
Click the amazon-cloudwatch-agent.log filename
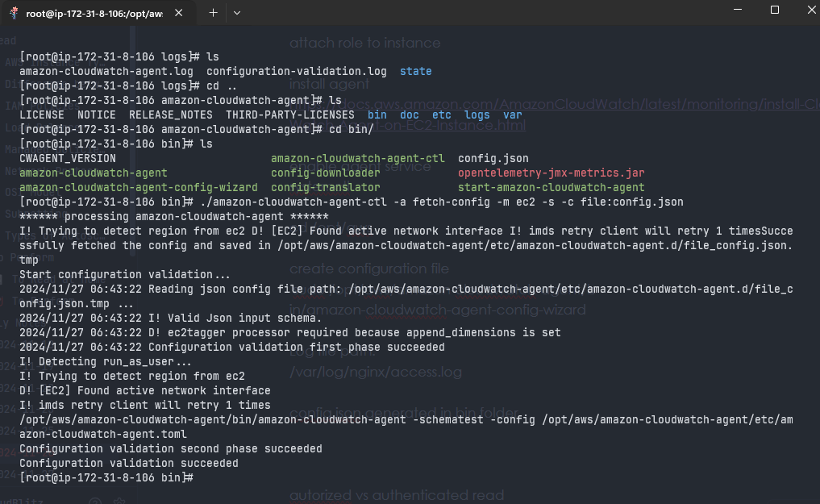(106, 71)
